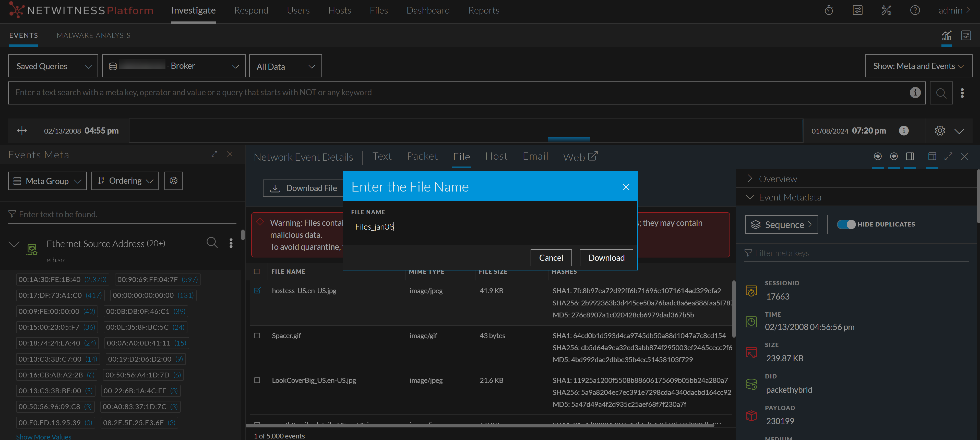Uncheck the hostess_US.en-US.jpg file checkbox
980x440 pixels.
tap(258, 291)
